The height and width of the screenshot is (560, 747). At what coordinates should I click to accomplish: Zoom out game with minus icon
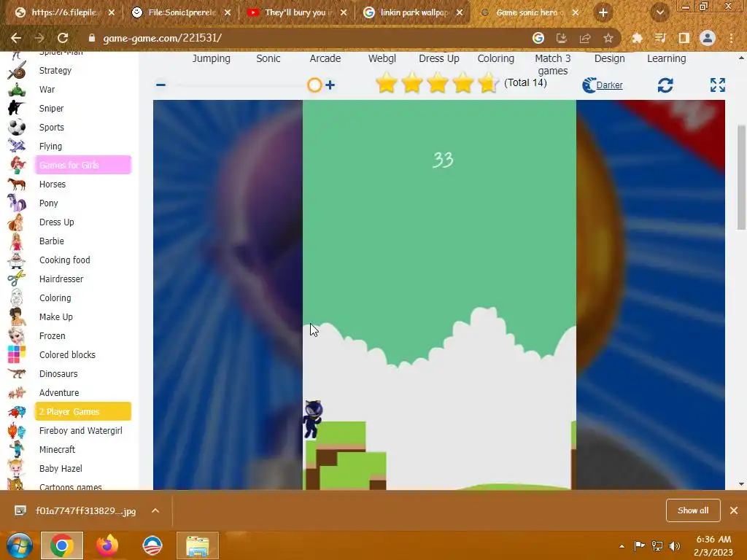161,85
